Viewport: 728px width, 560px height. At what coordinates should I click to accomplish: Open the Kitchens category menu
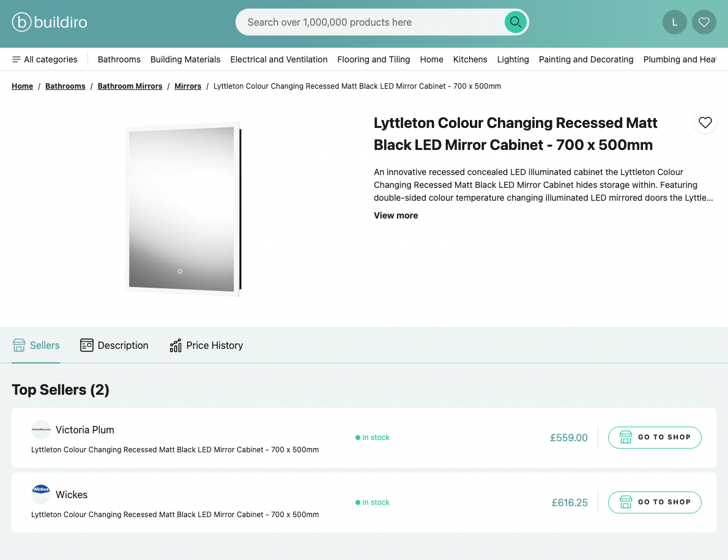click(470, 59)
